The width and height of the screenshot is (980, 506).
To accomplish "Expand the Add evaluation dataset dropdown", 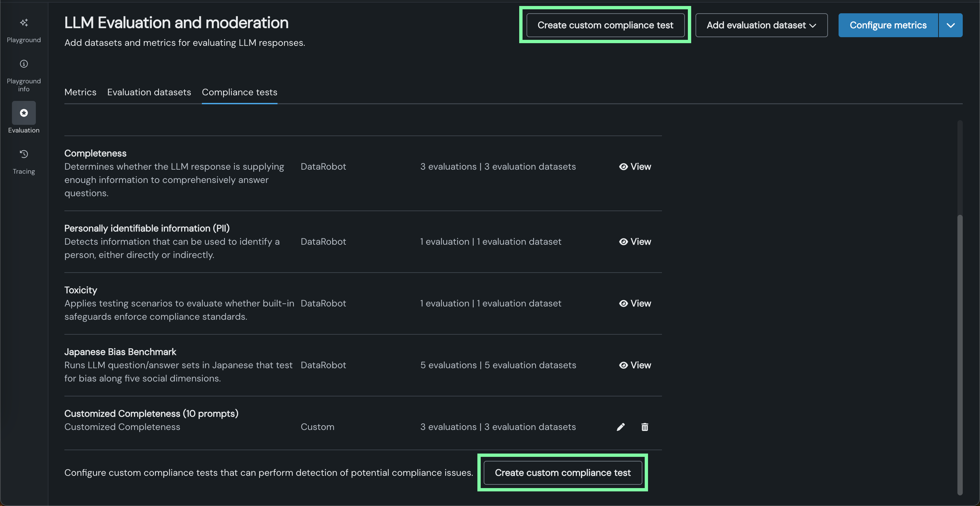I will pyautogui.click(x=761, y=25).
